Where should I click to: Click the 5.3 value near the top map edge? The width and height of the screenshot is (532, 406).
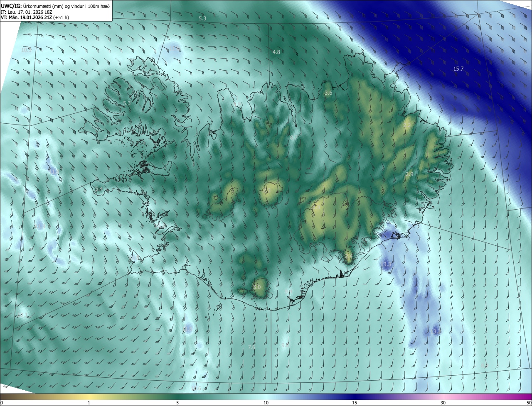point(202,19)
